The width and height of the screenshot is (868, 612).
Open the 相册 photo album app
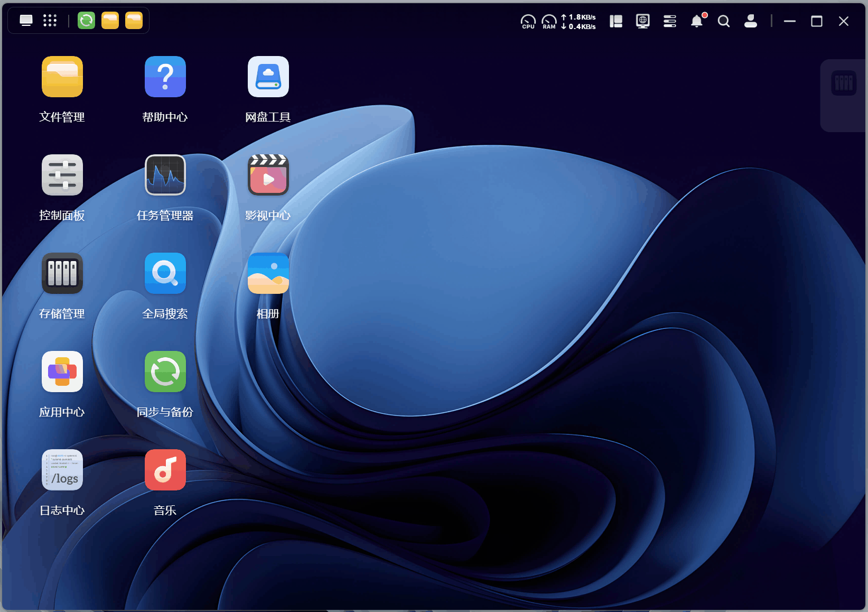tap(268, 273)
